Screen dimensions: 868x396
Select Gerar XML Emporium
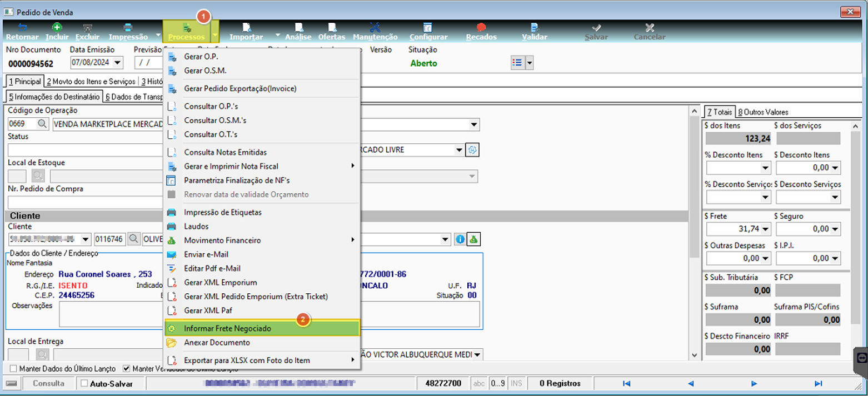[x=263, y=283]
